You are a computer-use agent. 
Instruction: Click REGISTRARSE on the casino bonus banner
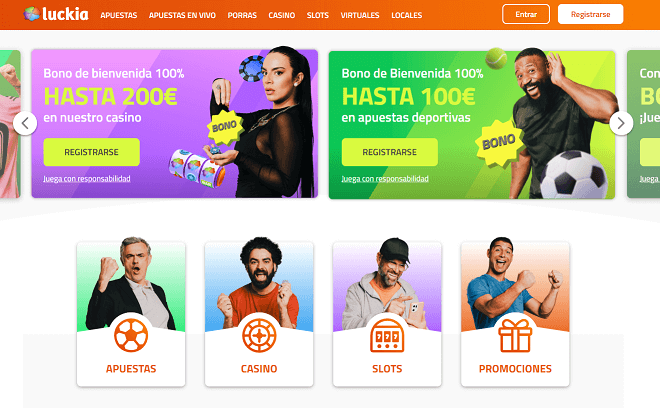[91, 152]
